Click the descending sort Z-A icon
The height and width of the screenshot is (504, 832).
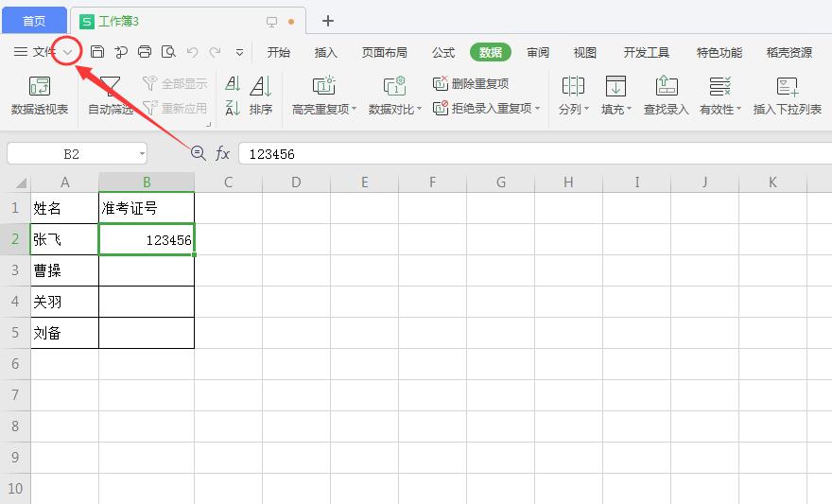coord(233,108)
